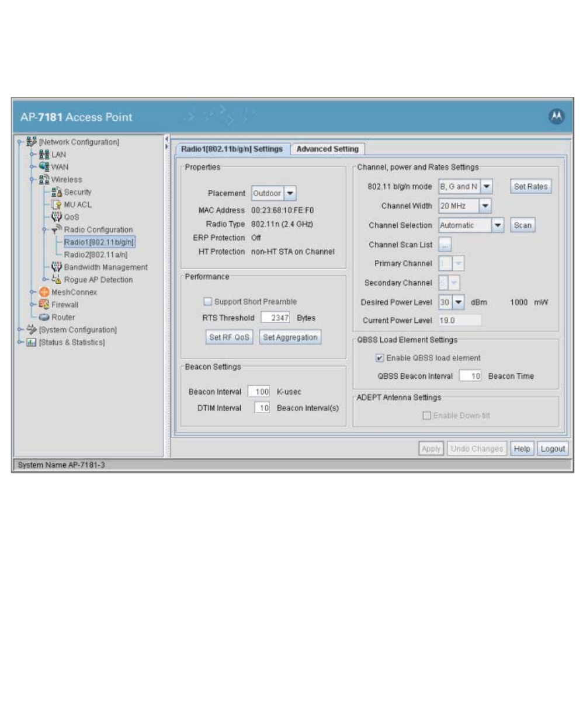This screenshot has height=728, width=583.
Task: Click the Status & Statistics chart icon
Action: 32,342
